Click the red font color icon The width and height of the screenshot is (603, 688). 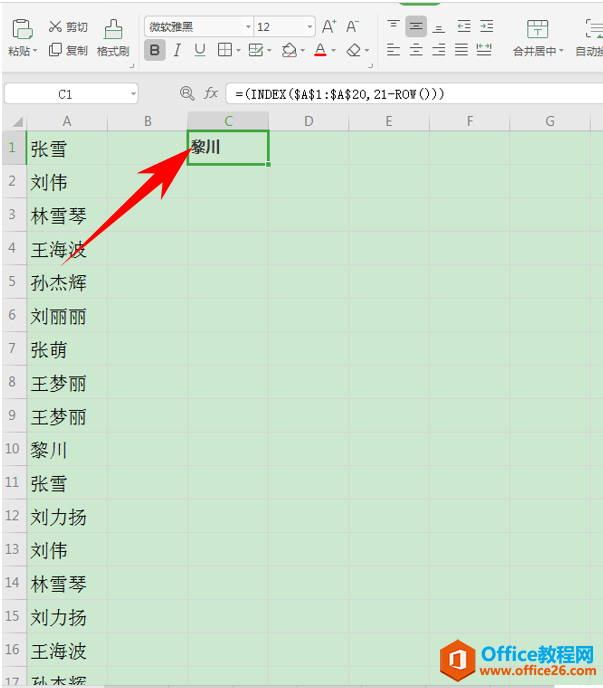coord(320,50)
